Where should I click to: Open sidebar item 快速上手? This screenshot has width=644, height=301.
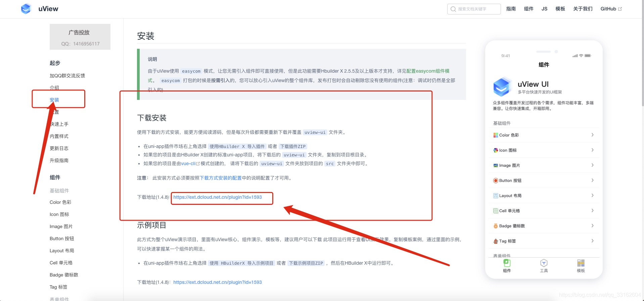(x=59, y=124)
